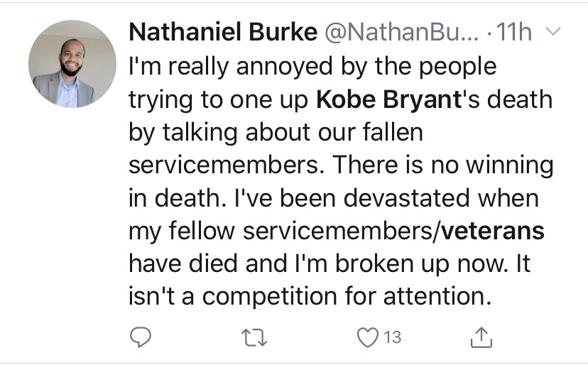This screenshot has width=588, height=365.
Task: Click the like count 13
Action: click(x=392, y=337)
